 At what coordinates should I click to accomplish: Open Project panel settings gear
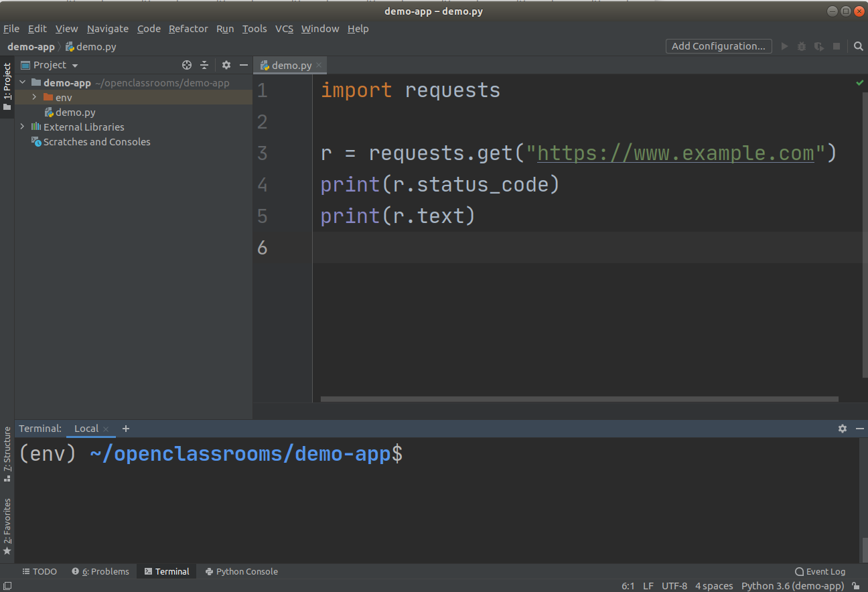click(226, 65)
